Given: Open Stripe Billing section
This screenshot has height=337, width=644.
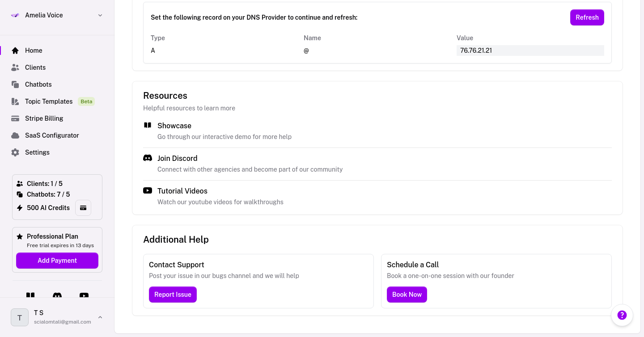Looking at the screenshot, I should (x=44, y=118).
